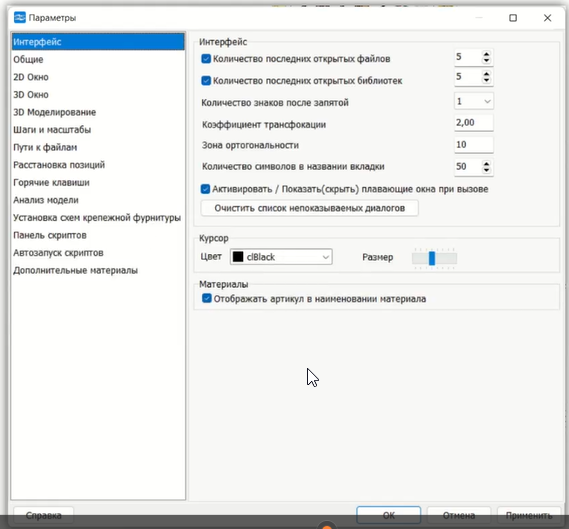569x529 pixels.
Task: Click Очистить список непоказываемых диалогов button
Action: 310,208
